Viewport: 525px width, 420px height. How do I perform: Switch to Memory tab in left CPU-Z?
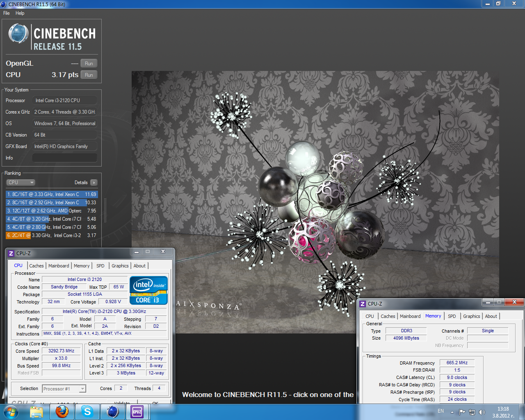tap(82, 266)
